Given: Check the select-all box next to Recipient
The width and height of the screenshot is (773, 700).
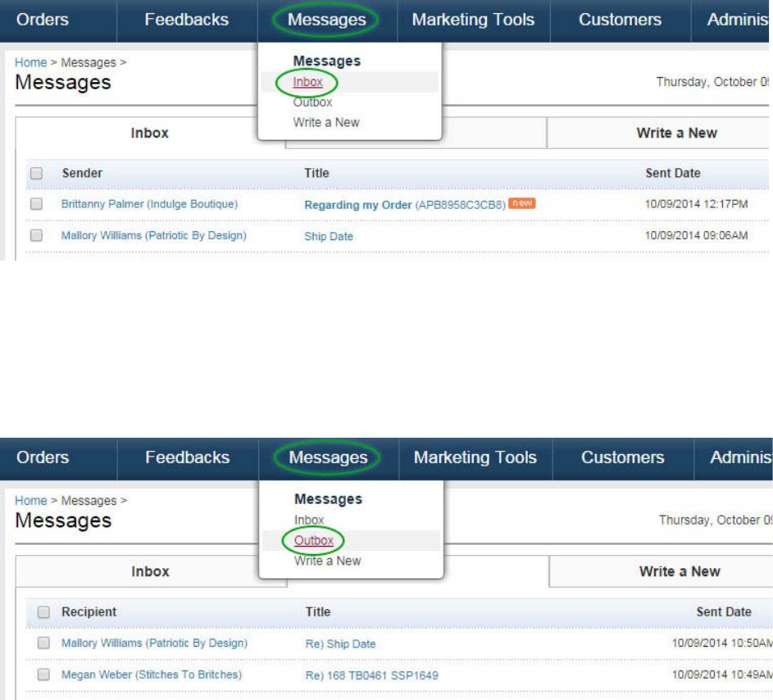Looking at the screenshot, I should click(x=44, y=611).
